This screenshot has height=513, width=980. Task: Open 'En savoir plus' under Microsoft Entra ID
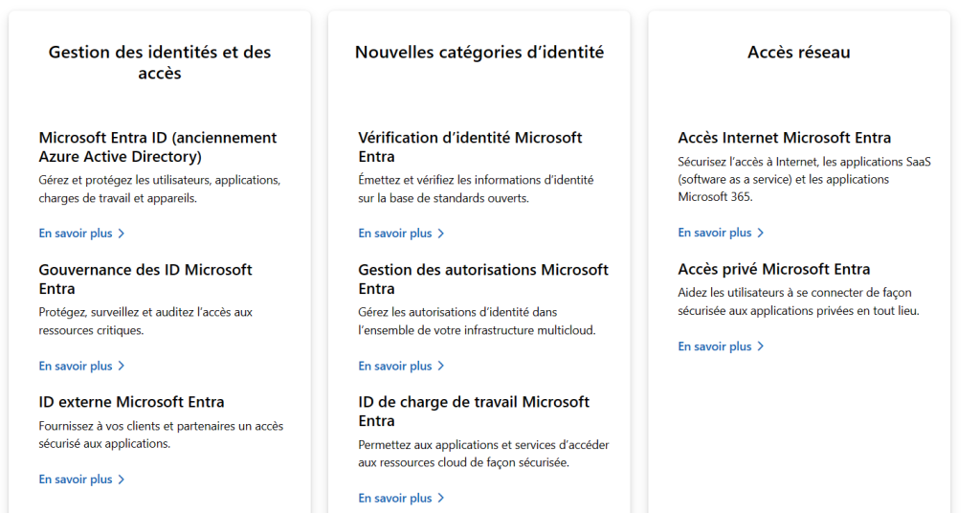(x=82, y=234)
